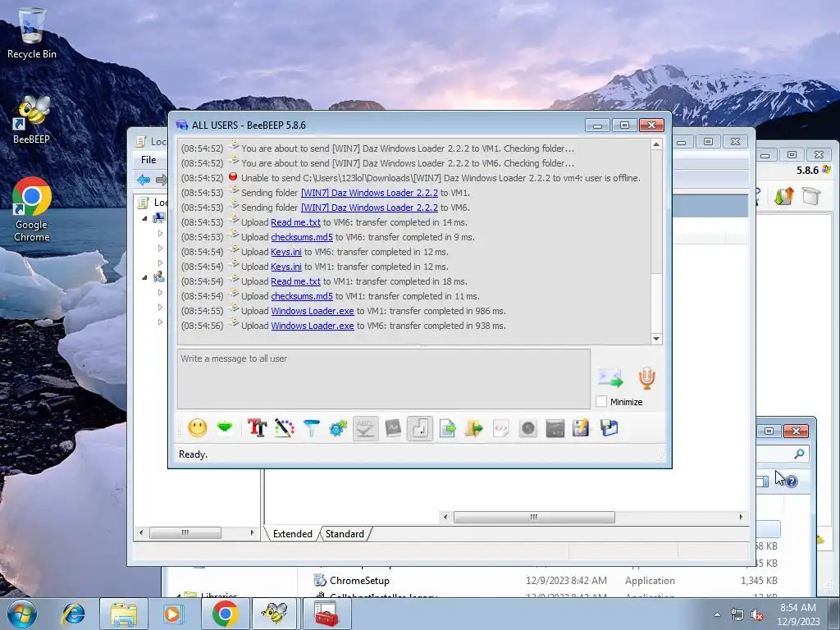Image resolution: width=840 pixels, height=630 pixels.
Task: Click the BeeBEEP bee taskbar icon
Action: tap(274, 614)
